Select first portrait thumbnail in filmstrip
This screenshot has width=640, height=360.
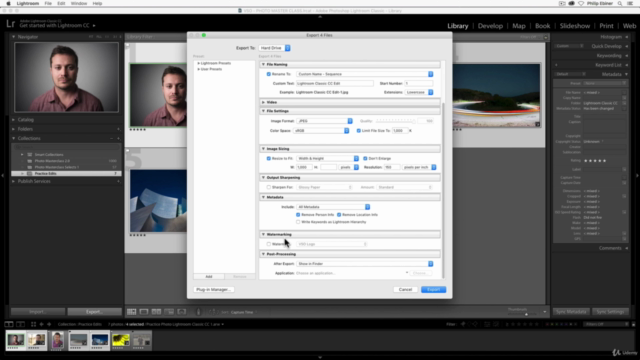(x=16, y=340)
